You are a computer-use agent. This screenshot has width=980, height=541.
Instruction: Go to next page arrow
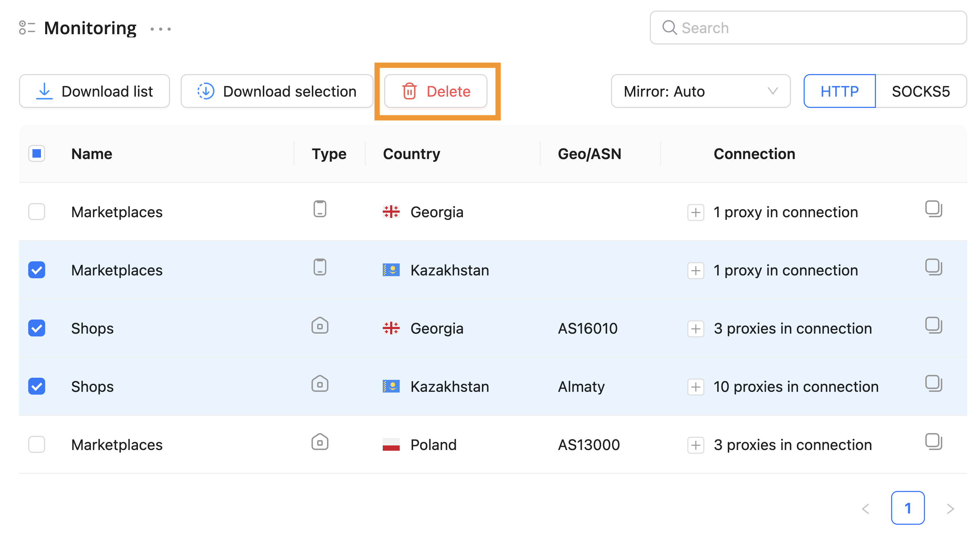[950, 508]
